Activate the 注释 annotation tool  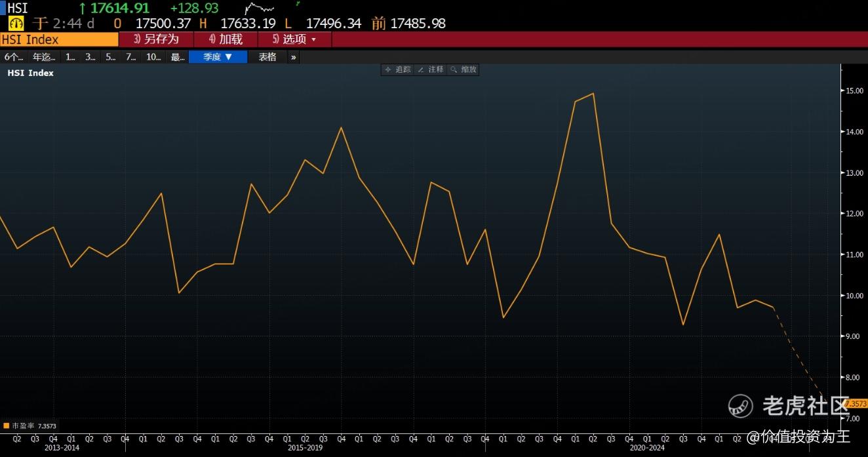pyautogui.click(x=431, y=70)
